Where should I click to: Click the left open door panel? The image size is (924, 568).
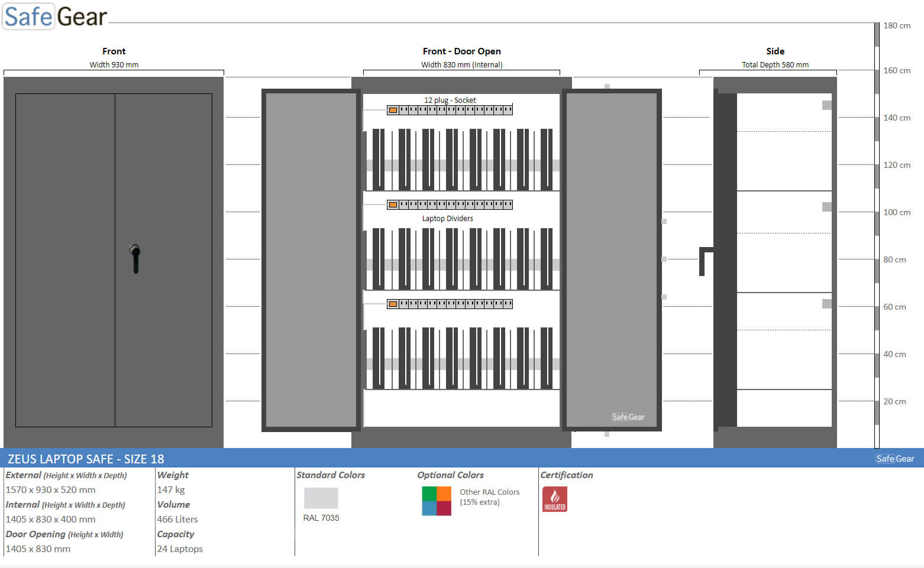tap(311, 260)
